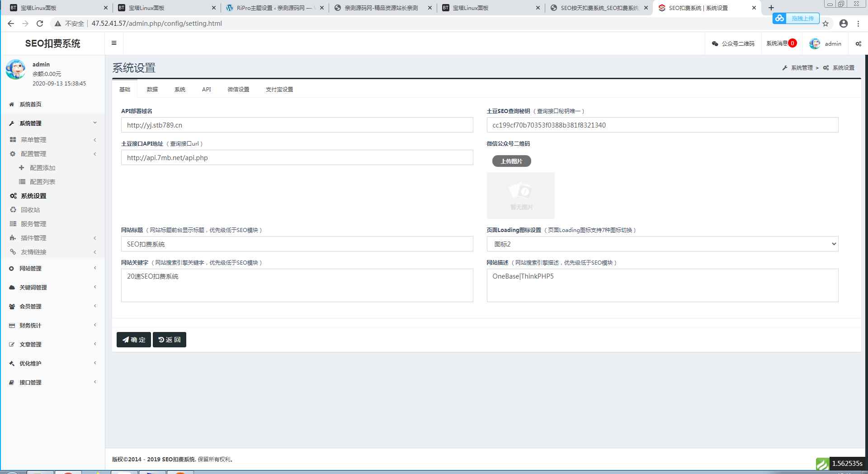The image size is (868, 474).
Task: Expand the 文章管理 section
Action: 52,345
